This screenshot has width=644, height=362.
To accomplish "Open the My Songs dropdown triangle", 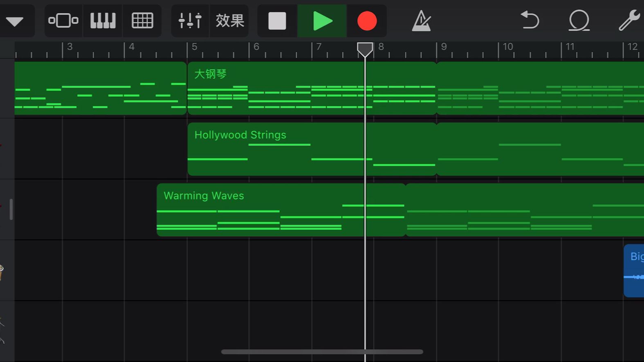I will coord(15,21).
